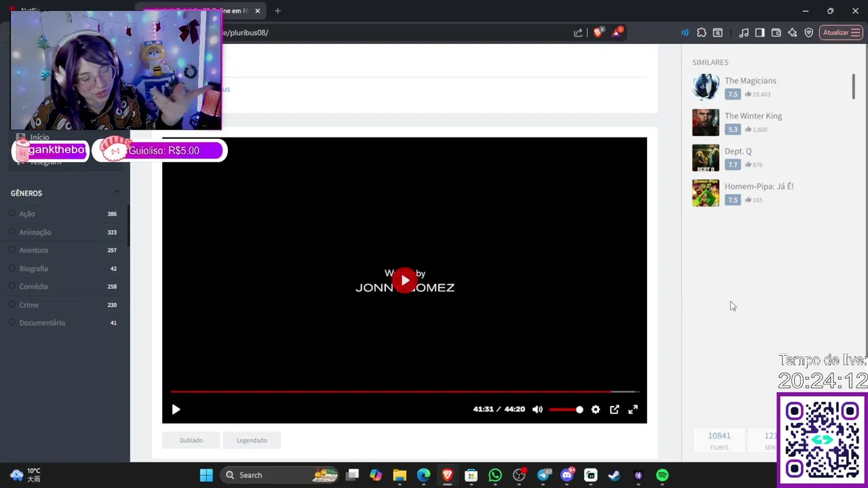Filter by the Ação genre

point(64,213)
